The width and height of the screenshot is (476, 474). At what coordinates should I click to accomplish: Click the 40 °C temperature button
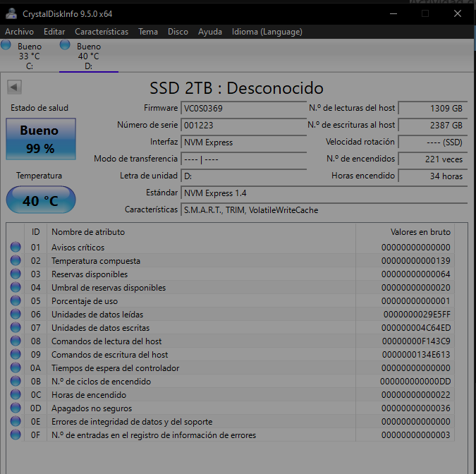click(41, 200)
